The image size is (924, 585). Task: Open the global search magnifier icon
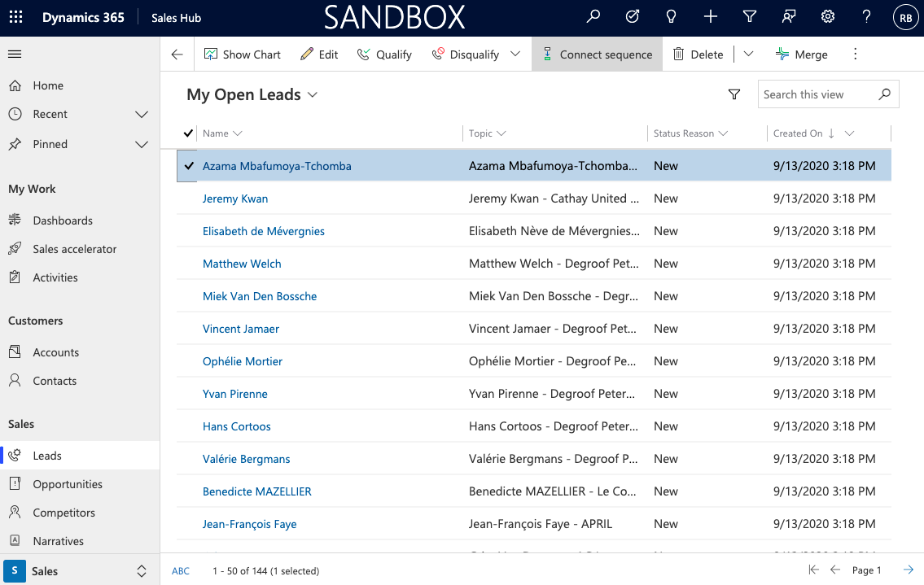click(593, 16)
